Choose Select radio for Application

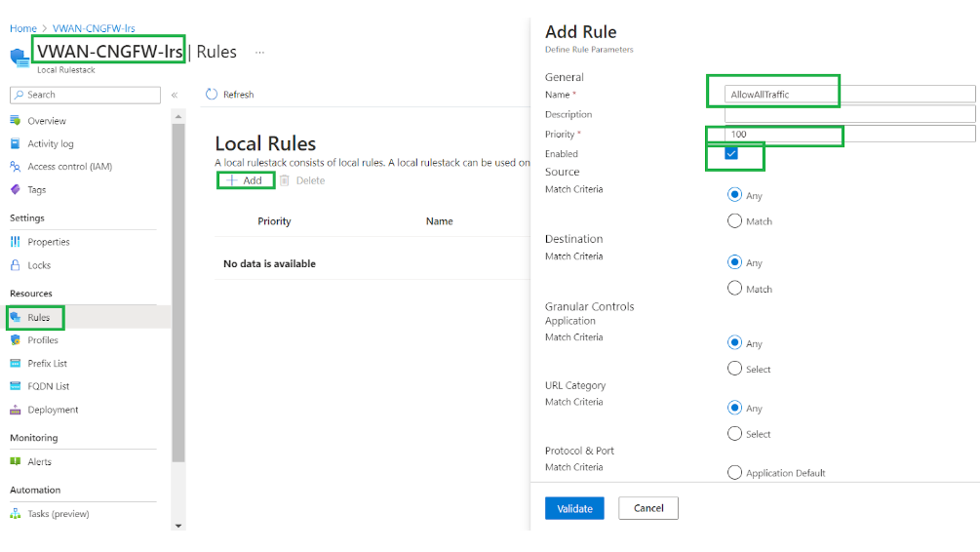[x=734, y=369]
